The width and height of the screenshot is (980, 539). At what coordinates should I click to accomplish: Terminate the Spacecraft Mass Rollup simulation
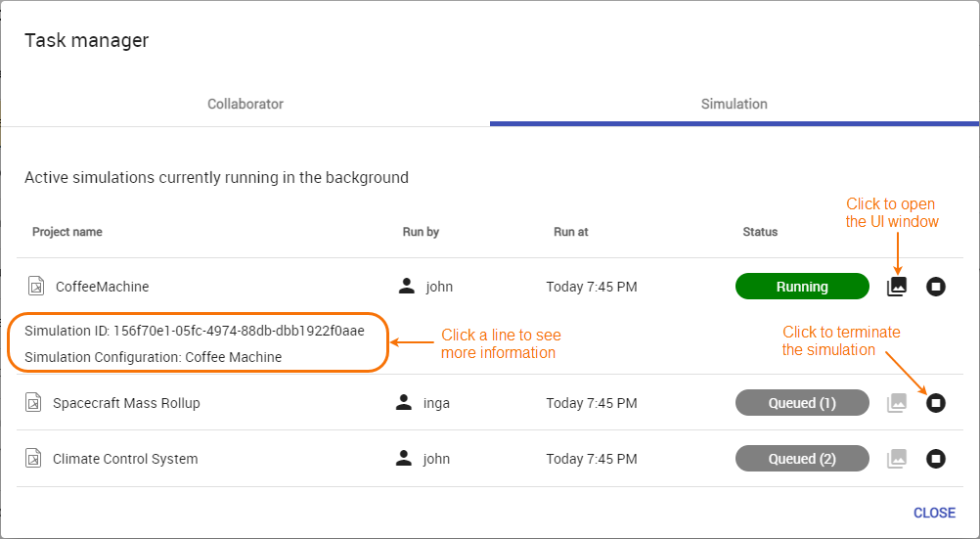pos(936,402)
